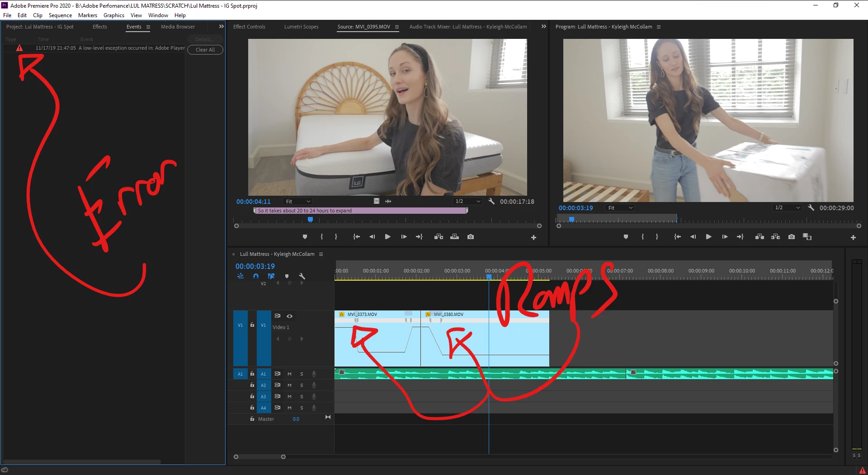Select MVI_0380.MOV clip on timeline

pyautogui.click(x=485, y=338)
